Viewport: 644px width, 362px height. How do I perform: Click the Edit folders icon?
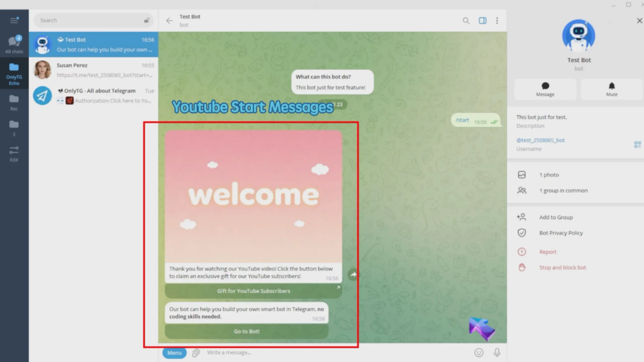14,153
